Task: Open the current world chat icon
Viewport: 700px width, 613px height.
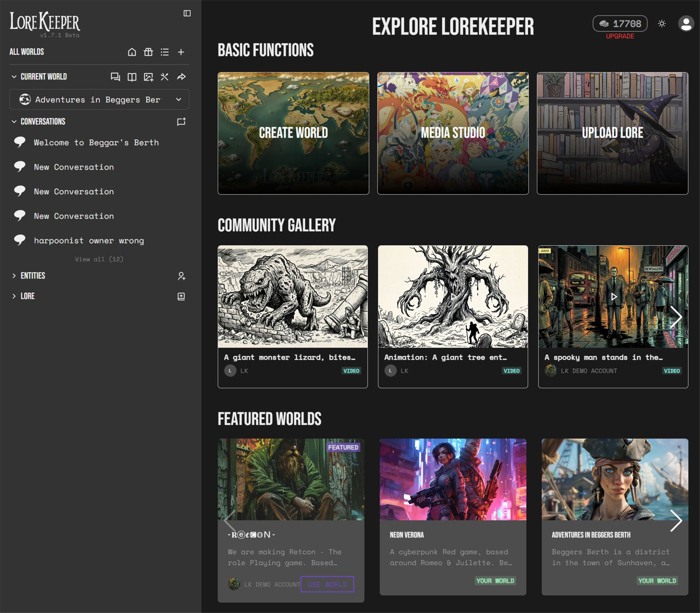Action: click(115, 77)
